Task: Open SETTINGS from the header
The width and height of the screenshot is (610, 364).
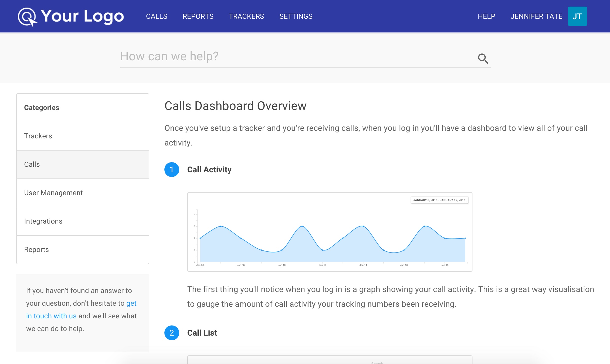Action: (x=296, y=16)
